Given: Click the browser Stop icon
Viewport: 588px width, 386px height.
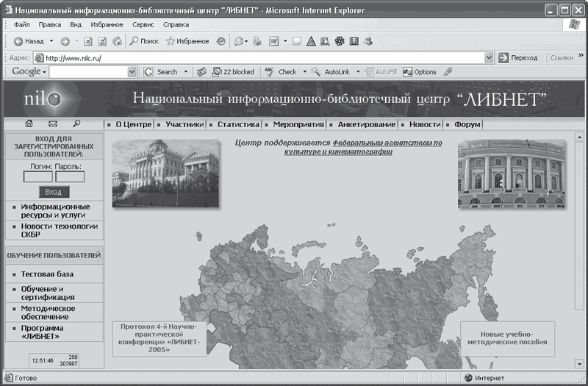Looking at the screenshot, I should tap(87, 41).
